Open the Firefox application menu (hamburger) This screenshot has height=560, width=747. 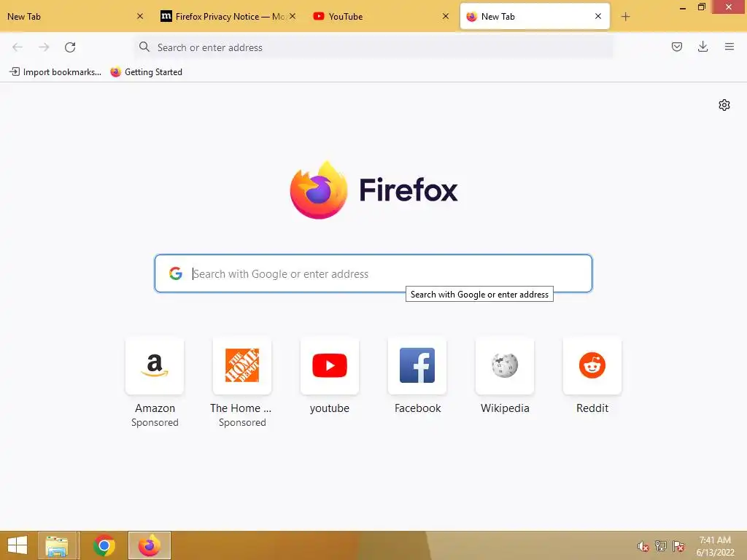729,47
